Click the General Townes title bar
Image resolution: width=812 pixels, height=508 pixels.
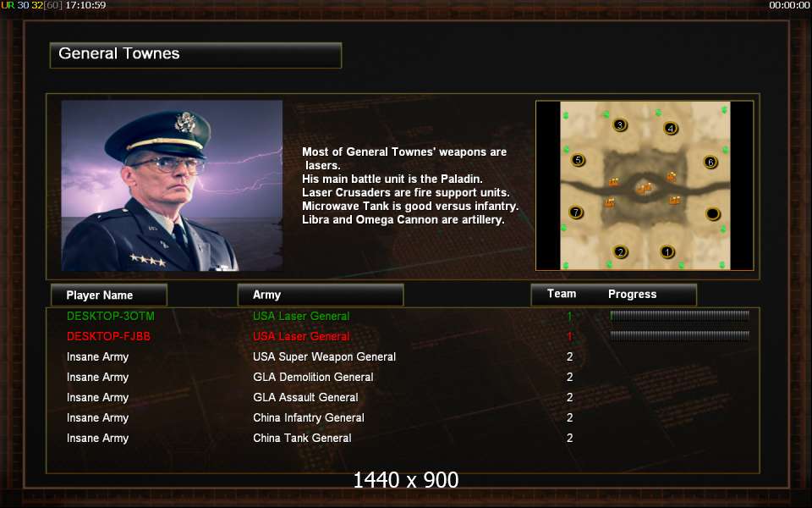pyautogui.click(x=195, y=55)
